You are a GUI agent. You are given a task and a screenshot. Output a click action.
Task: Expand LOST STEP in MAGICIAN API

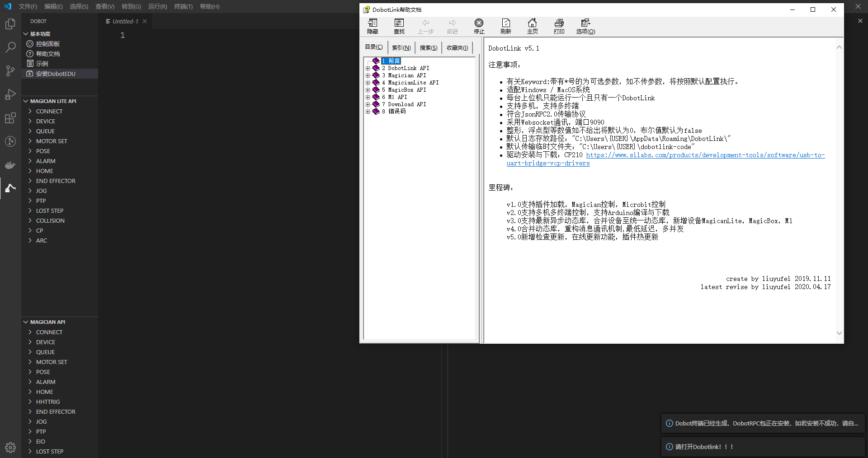point(60,451)
